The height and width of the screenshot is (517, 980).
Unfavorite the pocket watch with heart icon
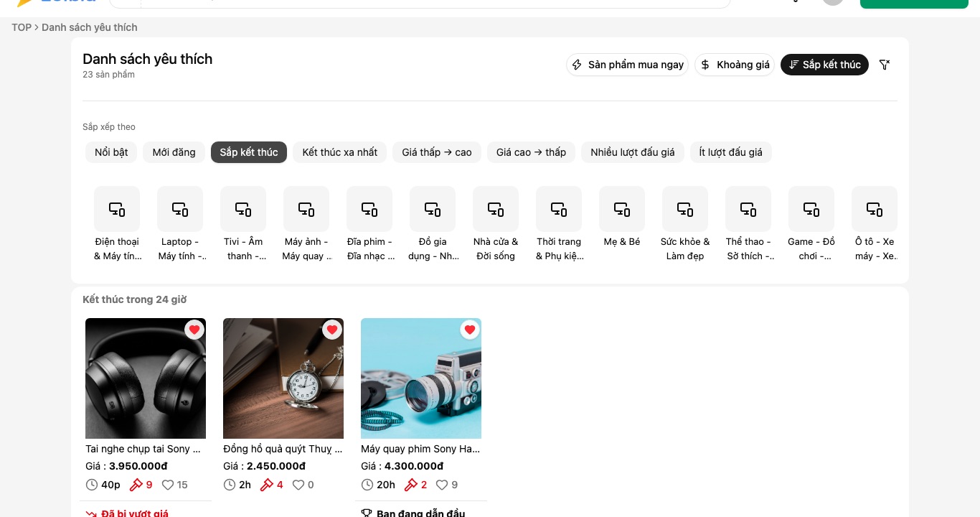(332, 330)
